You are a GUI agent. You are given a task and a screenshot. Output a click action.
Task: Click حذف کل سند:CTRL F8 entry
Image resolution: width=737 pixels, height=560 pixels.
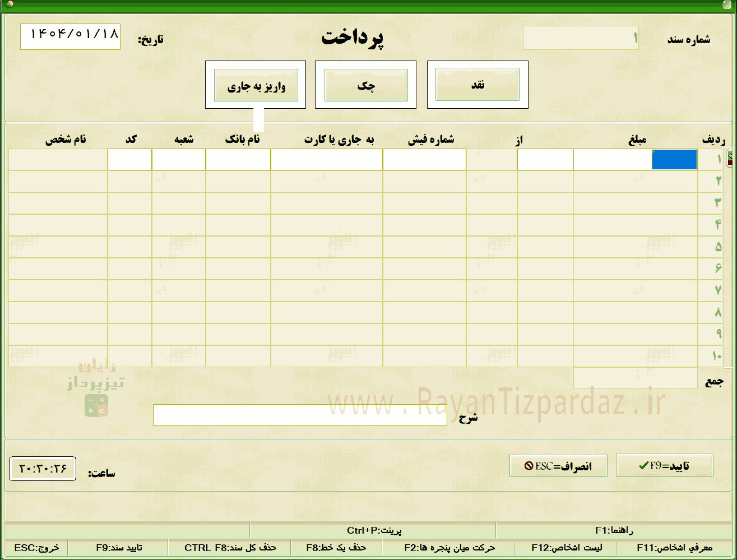point(230,548)
